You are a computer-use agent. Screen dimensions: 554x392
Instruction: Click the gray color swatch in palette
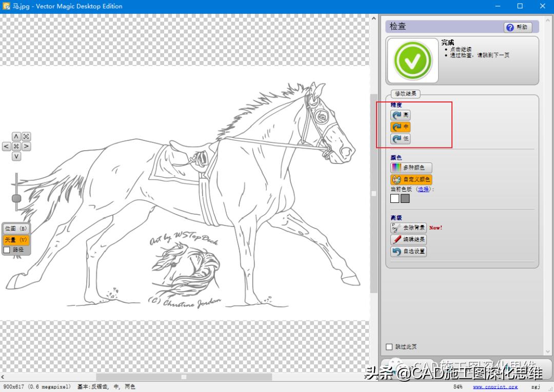click(x=405, y=198)
